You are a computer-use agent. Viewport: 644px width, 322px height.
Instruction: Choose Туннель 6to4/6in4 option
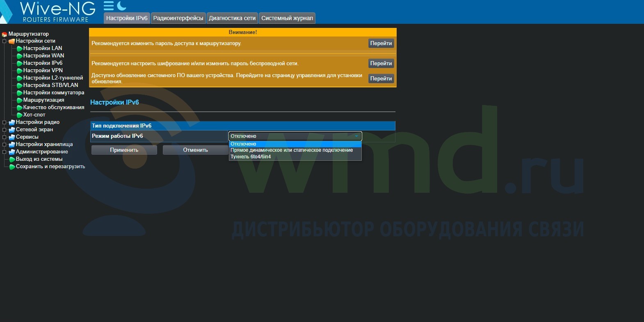[x=295, y=157]
